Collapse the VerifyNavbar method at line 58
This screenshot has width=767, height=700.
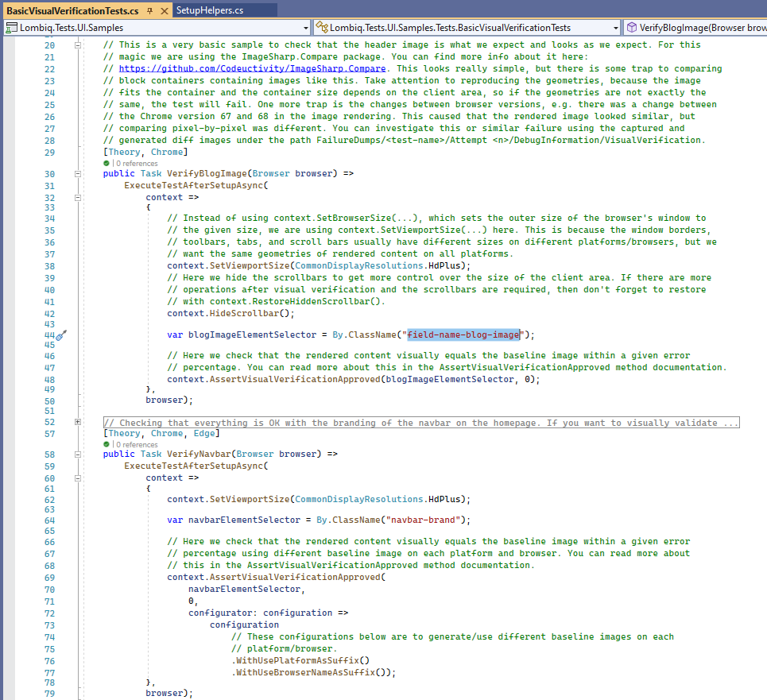77,454
